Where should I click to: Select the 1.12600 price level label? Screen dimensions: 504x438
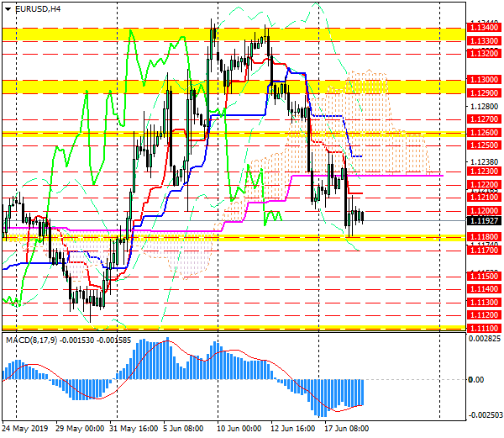[485, 132]
